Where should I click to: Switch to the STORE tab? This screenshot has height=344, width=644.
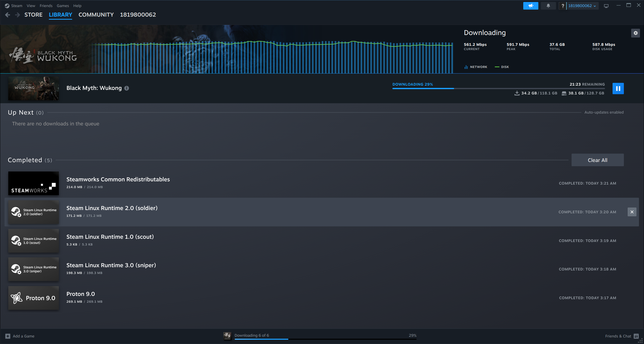pyautogui.click(x=33, y=15)
